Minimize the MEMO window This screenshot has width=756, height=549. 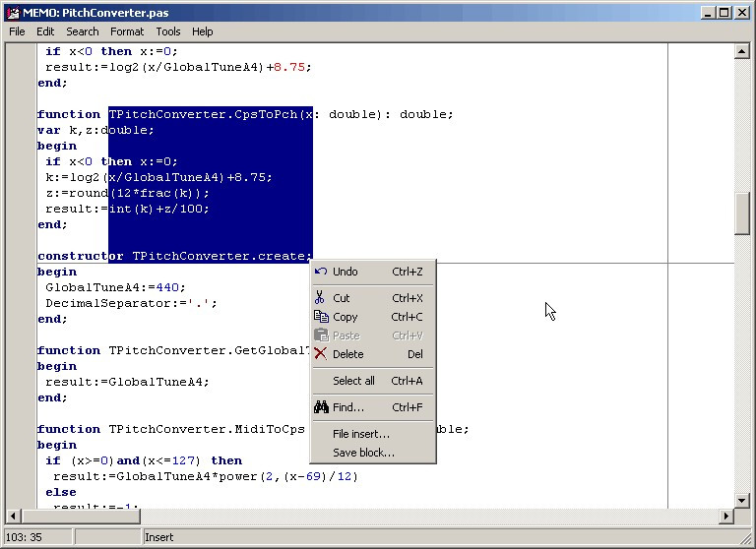pos(708,13)
